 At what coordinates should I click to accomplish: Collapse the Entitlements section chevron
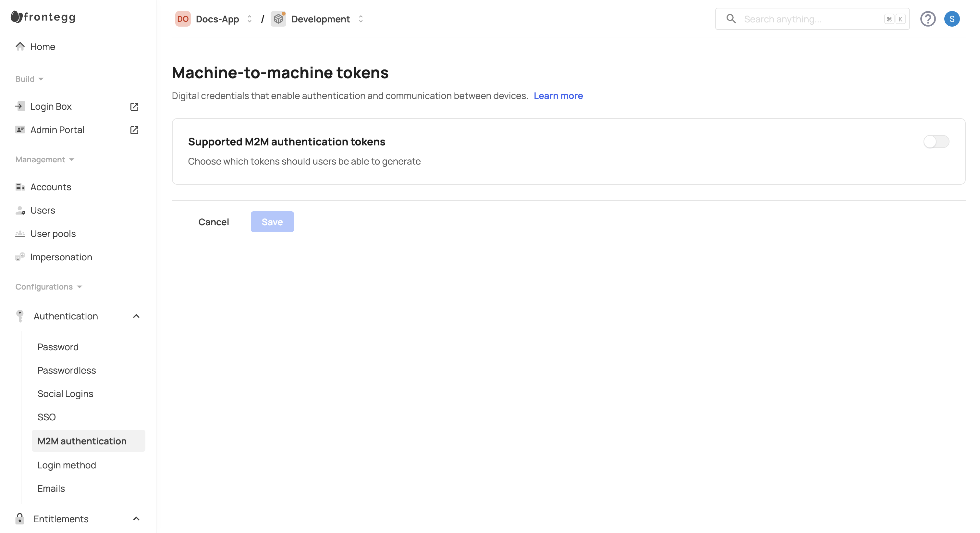point(136,519)
